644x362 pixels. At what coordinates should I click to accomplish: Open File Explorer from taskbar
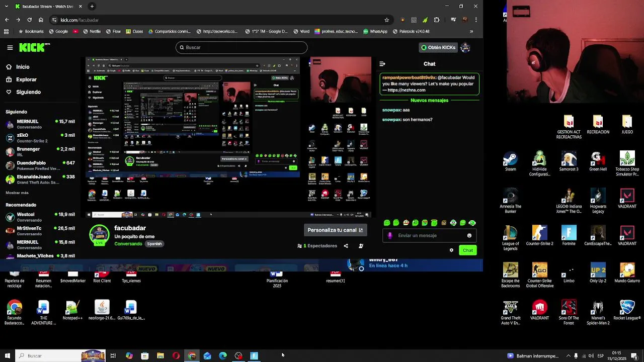coord(160,356)
